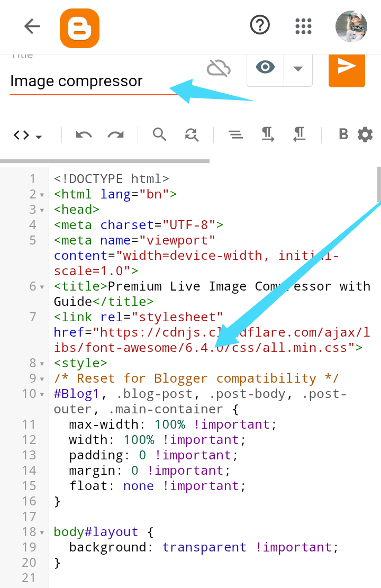
Task: Preview the post with eye icon
Action: tap(266, 68)
